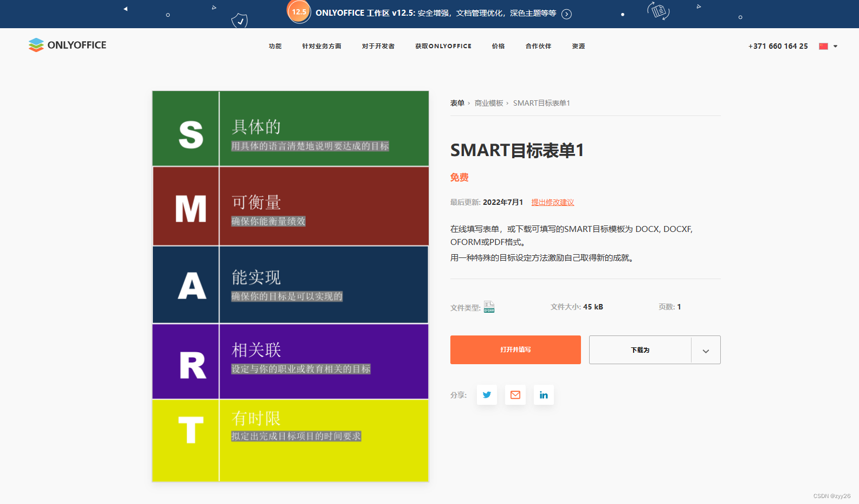Click the SMART目标表单1 breadcrumb text
The width and height of the screenshot is (859, 504).
[x=541, y=103]
